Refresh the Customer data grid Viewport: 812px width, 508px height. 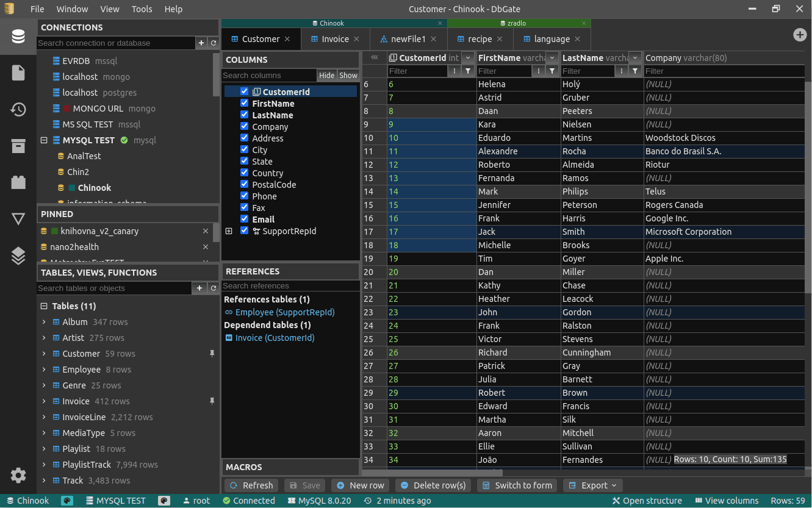(251, 485)
